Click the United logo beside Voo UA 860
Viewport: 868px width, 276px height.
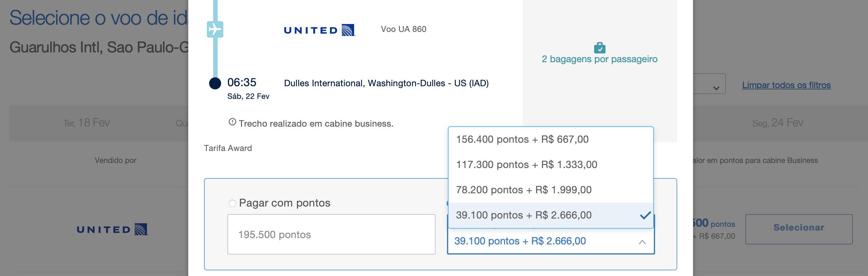click(x=319, y=30)
